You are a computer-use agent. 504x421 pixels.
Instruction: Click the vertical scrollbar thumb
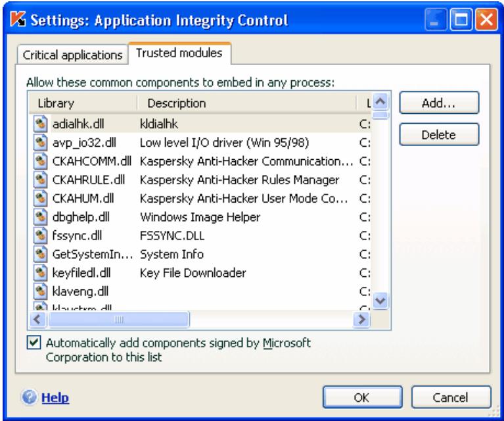[380, 115]
